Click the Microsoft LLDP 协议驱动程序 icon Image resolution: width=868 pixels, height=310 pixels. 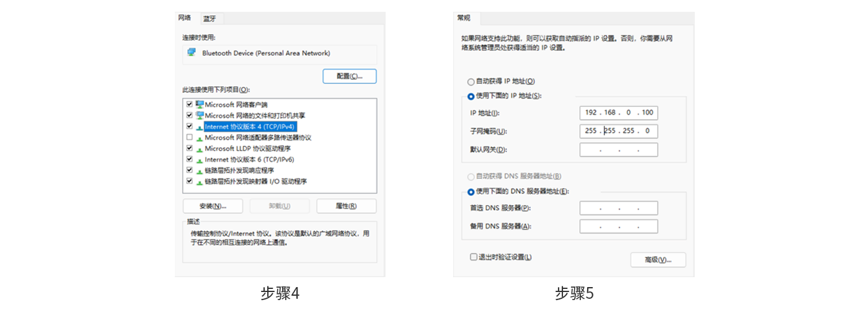[x=200, y=149]
